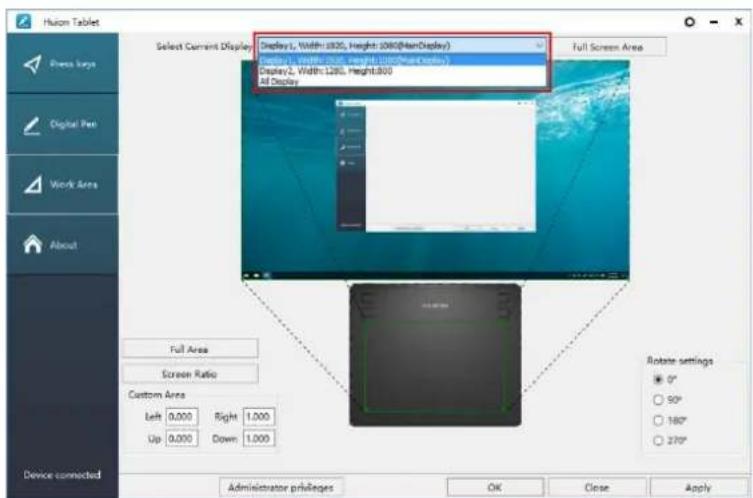
Task: Click the Right custom area input field
Action: click(x=259, y=416)
